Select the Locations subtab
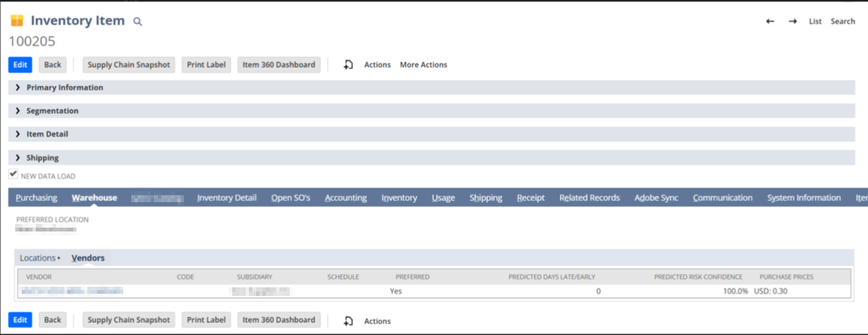868x335 pixels. [x=37, y=258]
